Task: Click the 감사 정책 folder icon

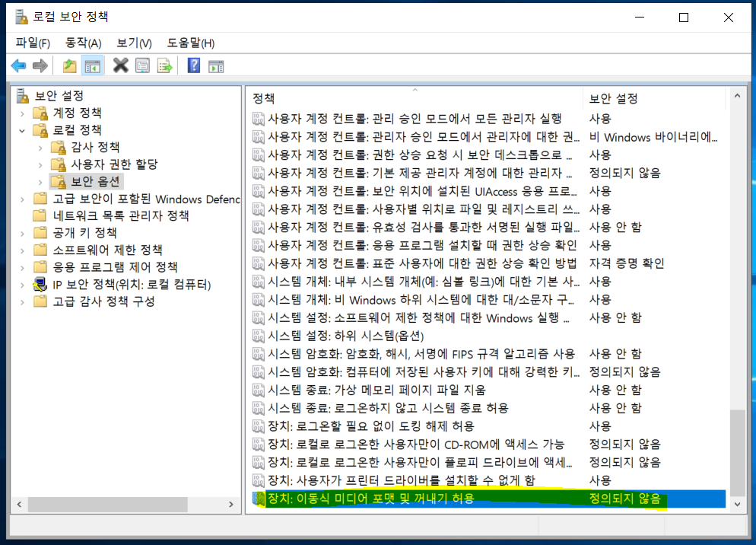Action: [x=59, y=147]
